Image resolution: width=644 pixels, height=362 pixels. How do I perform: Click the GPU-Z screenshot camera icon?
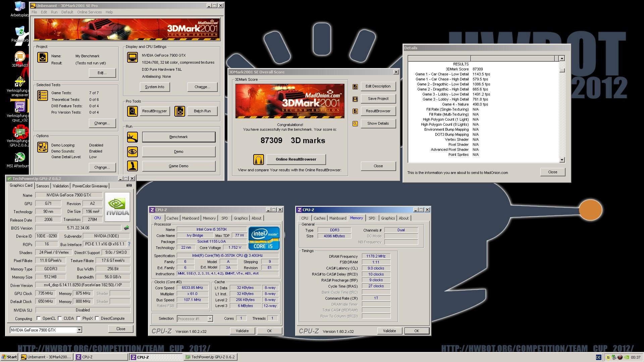click(129, 185)
